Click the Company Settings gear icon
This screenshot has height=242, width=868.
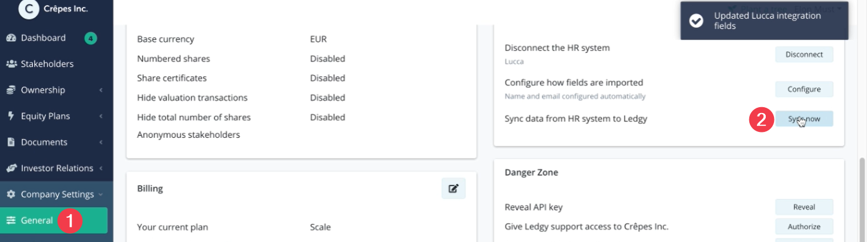[x=11, y=194]
